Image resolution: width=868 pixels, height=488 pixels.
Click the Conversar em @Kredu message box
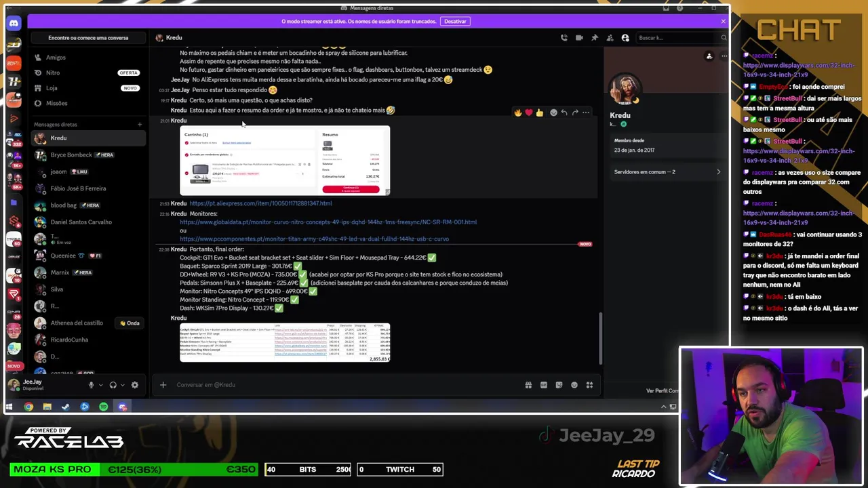[346, 385]
